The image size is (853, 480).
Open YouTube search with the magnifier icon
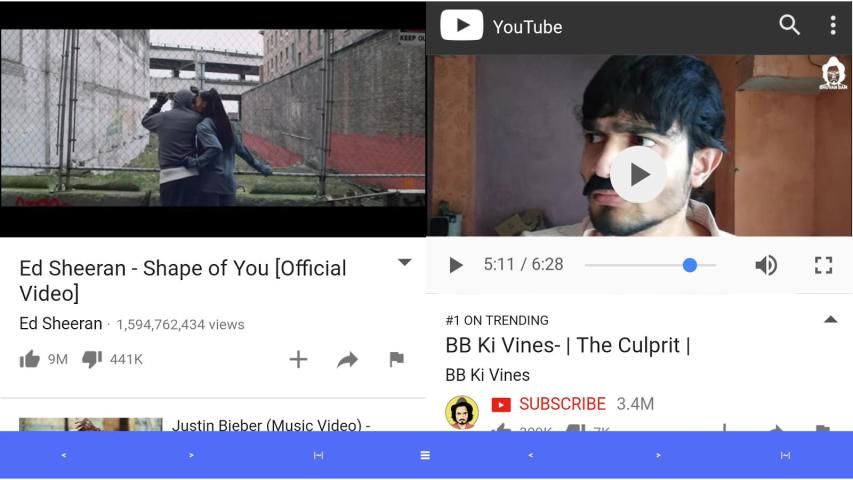click(x=789, y=25)
